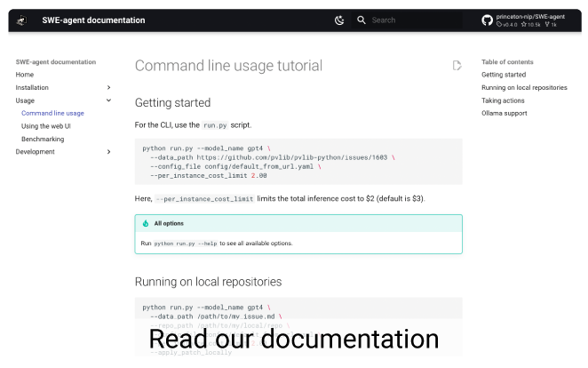Open Installation in the sidebar
588x368 pixels.
point(32,87)
